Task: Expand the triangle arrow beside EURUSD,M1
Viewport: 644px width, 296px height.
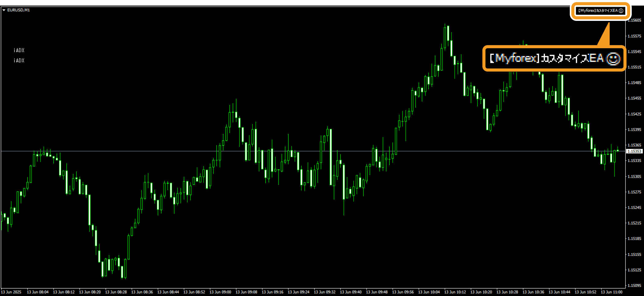Action: coord(4,10)
